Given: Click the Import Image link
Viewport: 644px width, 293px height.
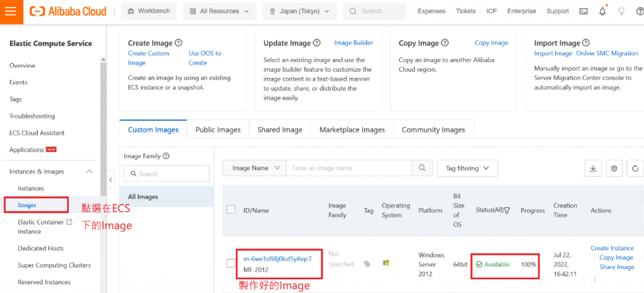Looking at the screenshot, I should (x=553, y=53).
